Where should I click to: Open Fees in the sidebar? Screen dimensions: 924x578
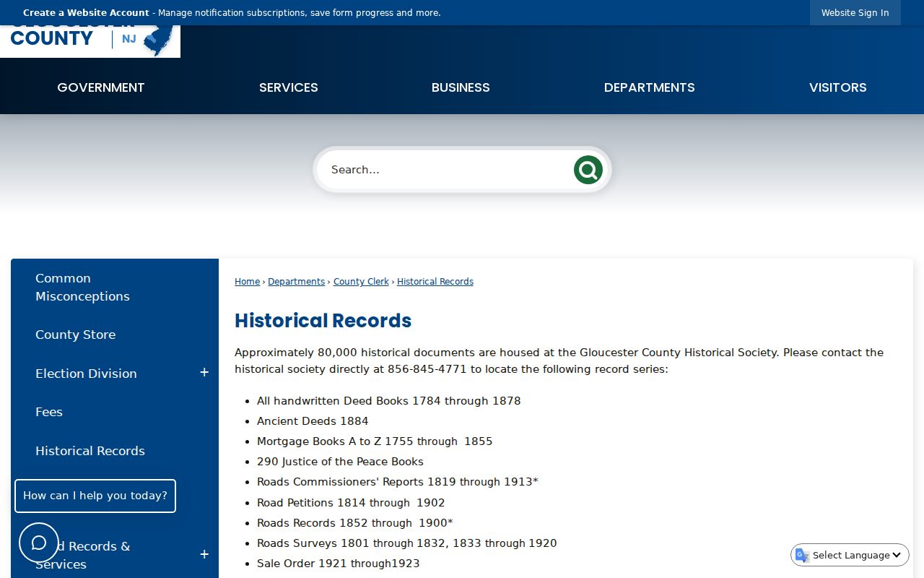[49, 412]
